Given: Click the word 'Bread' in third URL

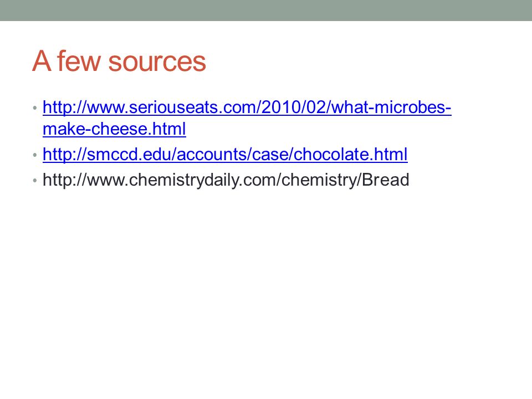Looking at the screenshot, I should [x=386, y=180].
